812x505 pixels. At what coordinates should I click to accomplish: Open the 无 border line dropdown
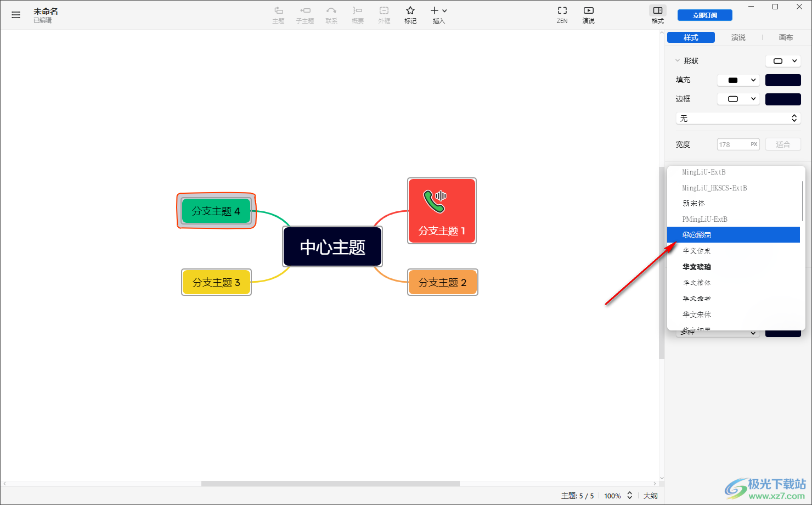[738, 119]
